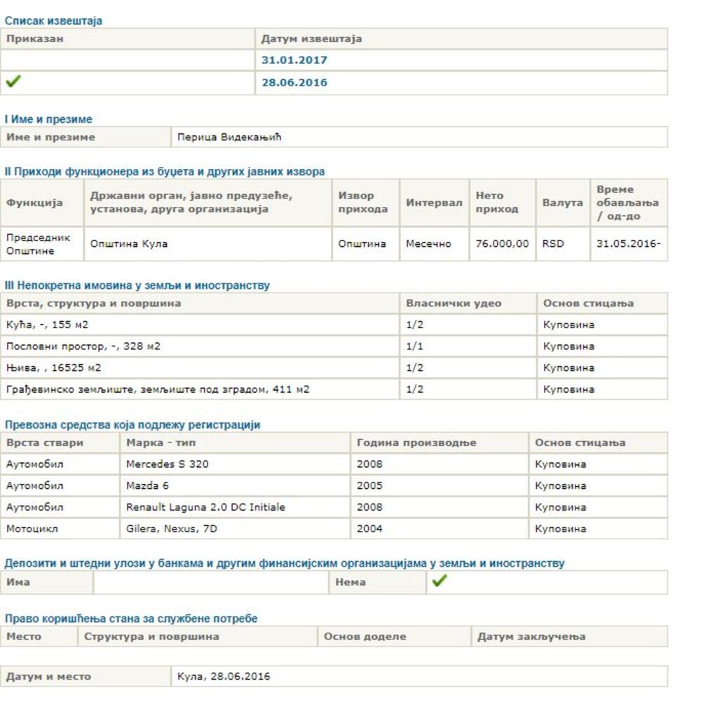Select the 76.000,00 income value
Viewport: 701px width, 728px height.
click(x=502, y=244)
